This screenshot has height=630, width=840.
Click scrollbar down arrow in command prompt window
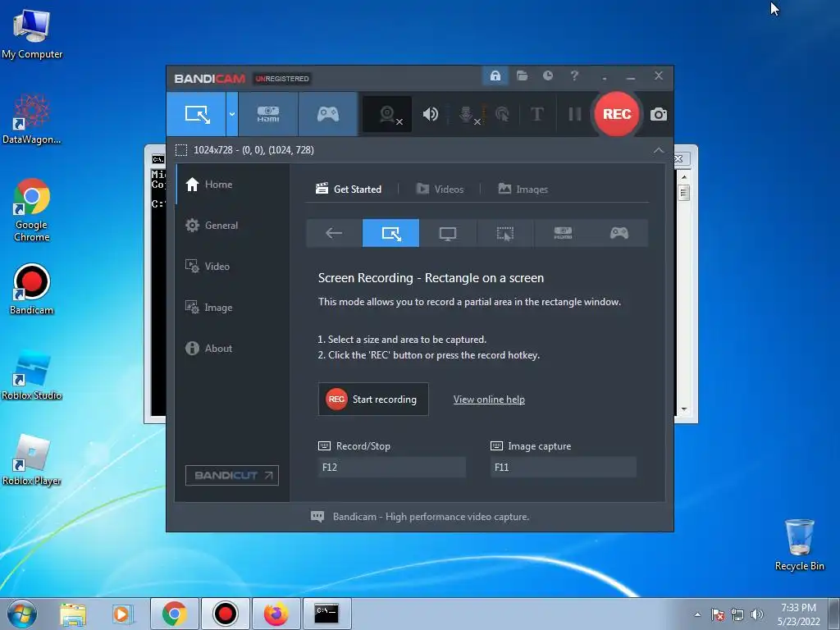683,409
